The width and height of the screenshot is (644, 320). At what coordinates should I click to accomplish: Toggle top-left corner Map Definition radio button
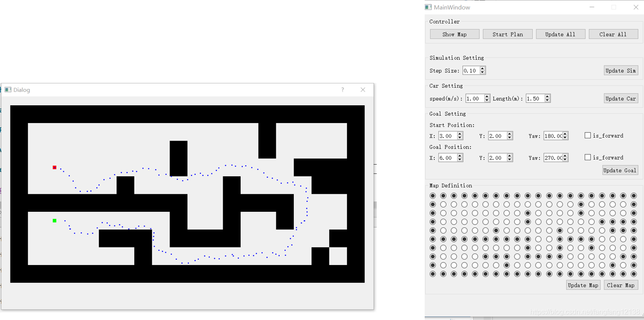[433, 196]
